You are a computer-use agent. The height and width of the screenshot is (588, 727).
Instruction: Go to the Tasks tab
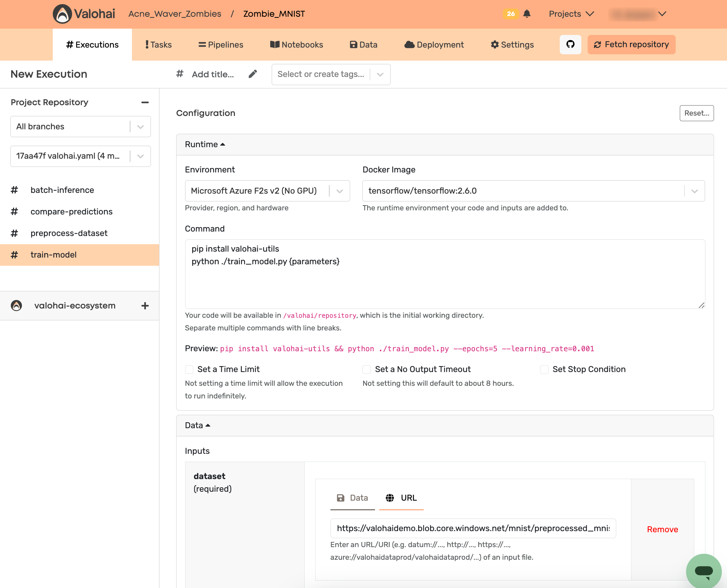point(158,45)
